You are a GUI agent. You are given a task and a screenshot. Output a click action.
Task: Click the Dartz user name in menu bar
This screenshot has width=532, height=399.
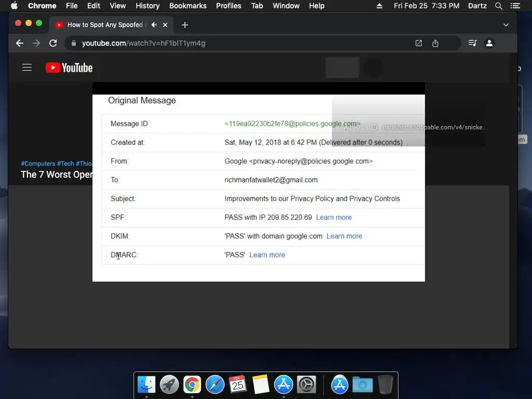tap(477, 6)
